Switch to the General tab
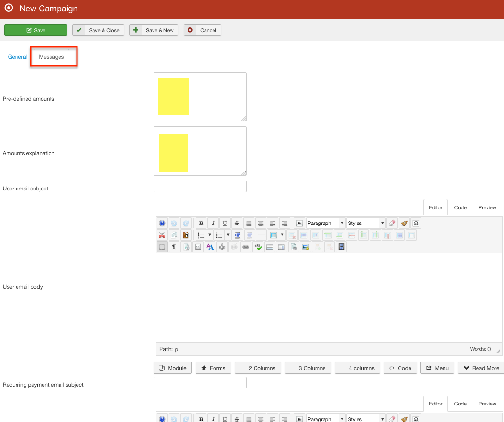 coord(17,57)
